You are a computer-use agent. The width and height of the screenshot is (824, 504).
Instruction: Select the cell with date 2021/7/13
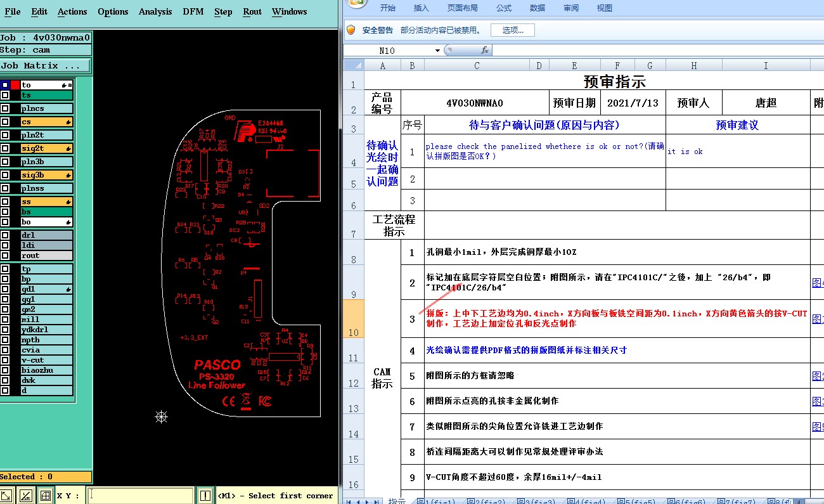pos(633,103)
